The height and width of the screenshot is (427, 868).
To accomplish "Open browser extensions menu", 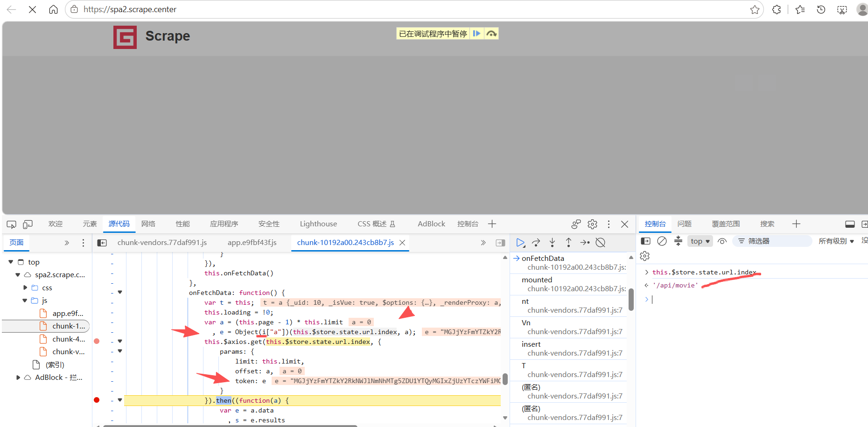I will [x=777, y=9].
